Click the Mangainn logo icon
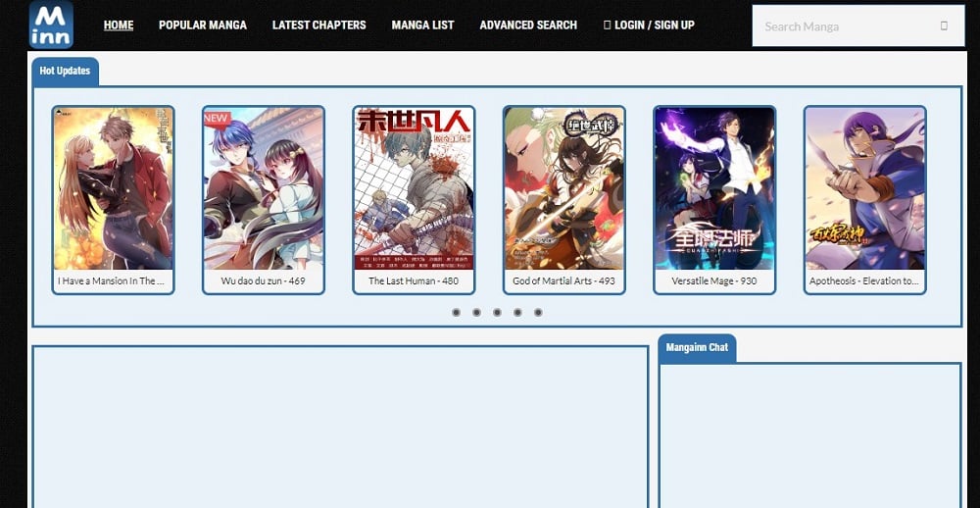This screenshot has width=980, height=508. (x=51, y=25)
